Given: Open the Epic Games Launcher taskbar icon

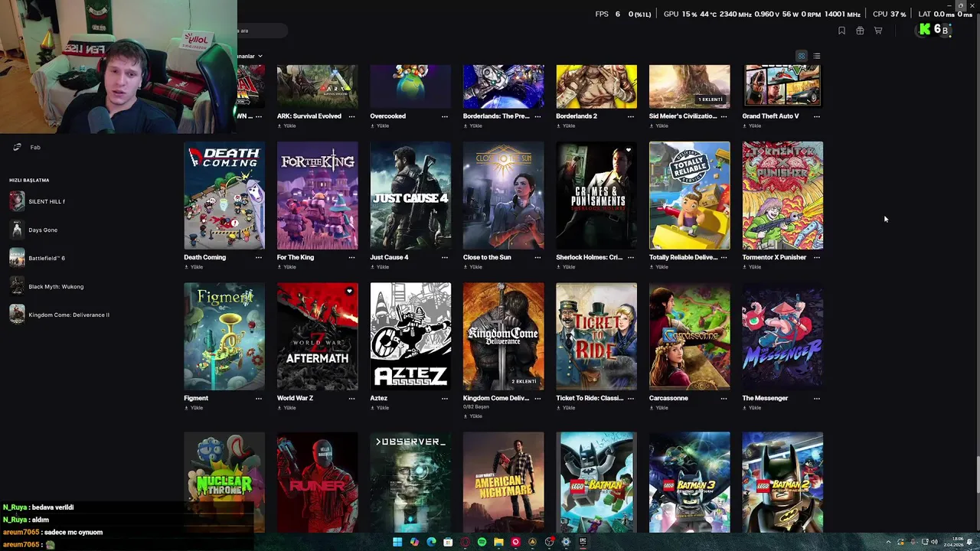Looking at the screenshot, I should (x=583, y=542).
